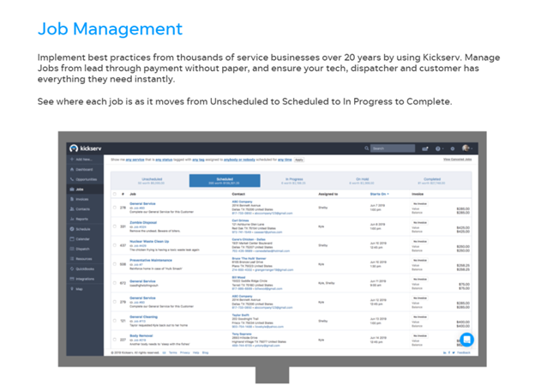
Task: Open the View Canceled Jobs link
Action: [458, 160]
